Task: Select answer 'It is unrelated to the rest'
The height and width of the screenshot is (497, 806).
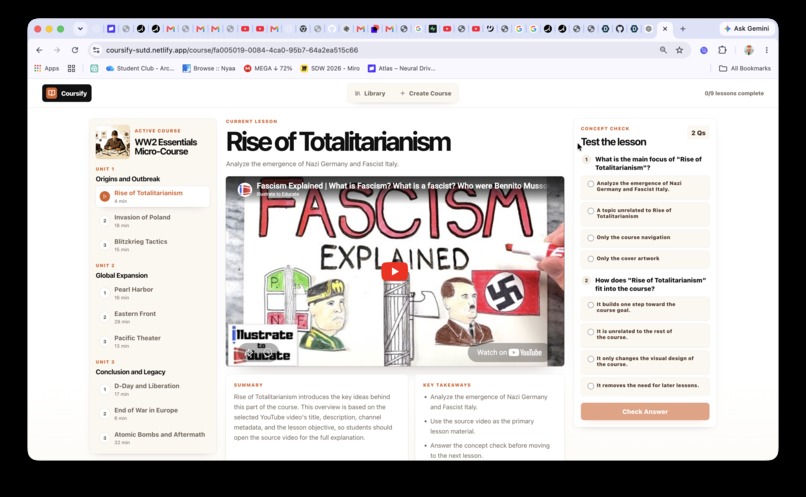Action: pyautogui.click(x=645, y=335)
